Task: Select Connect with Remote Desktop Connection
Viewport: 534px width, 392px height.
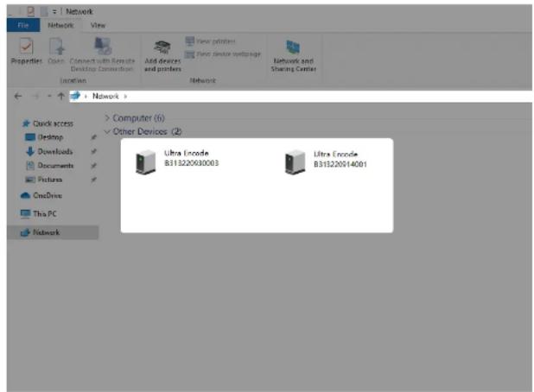Action: (x=102, y=54)
